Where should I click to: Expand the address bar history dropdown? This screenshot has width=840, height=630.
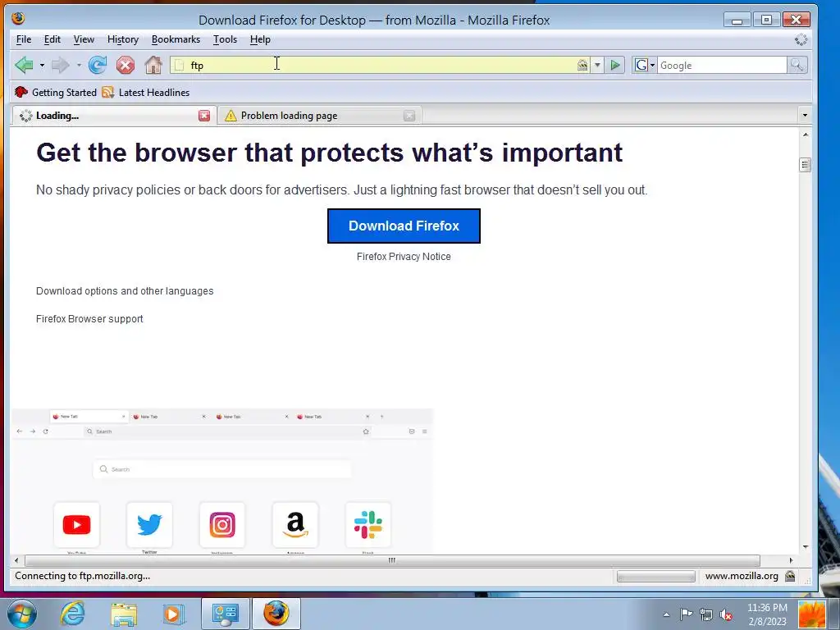[597, 66]
